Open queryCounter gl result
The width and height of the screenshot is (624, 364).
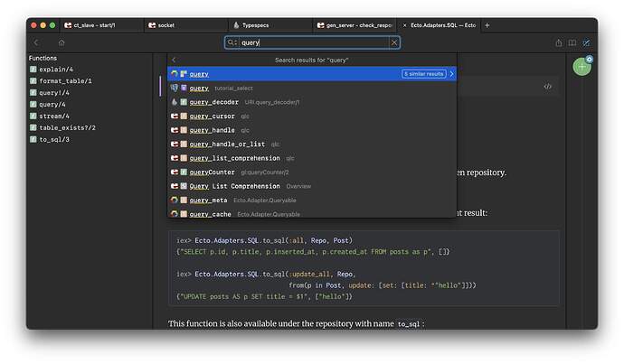[x=312, y=173]
